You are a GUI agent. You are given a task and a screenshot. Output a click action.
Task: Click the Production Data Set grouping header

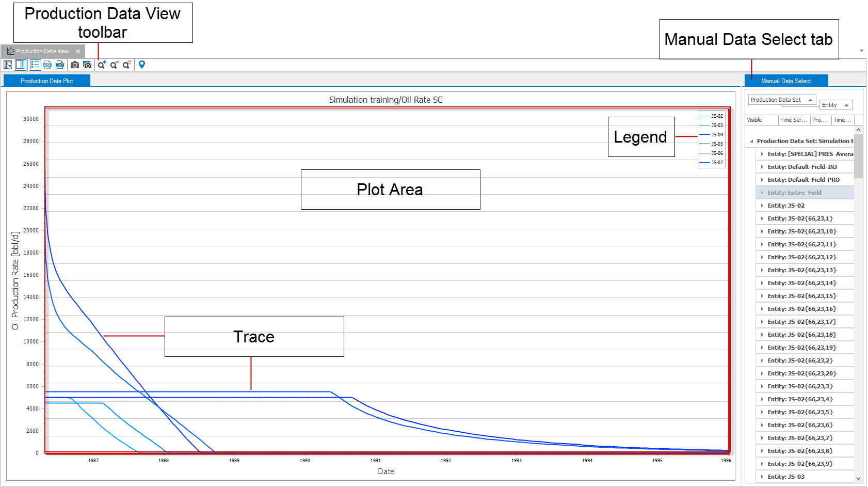pos(781,100)
